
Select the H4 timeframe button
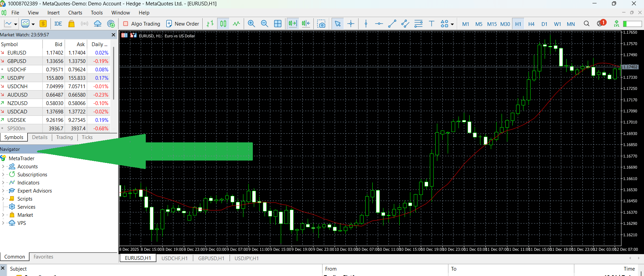click(531, 24)
